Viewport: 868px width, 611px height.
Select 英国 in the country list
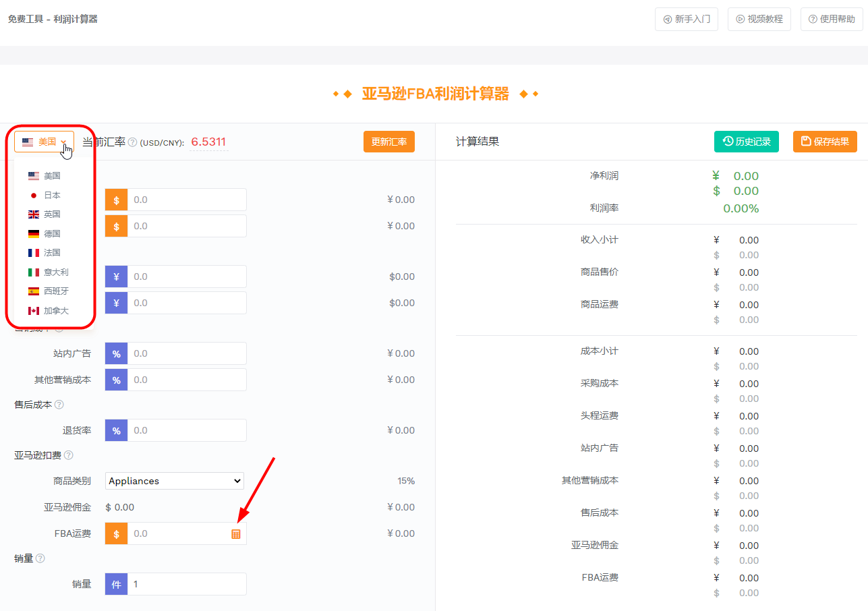45,214
